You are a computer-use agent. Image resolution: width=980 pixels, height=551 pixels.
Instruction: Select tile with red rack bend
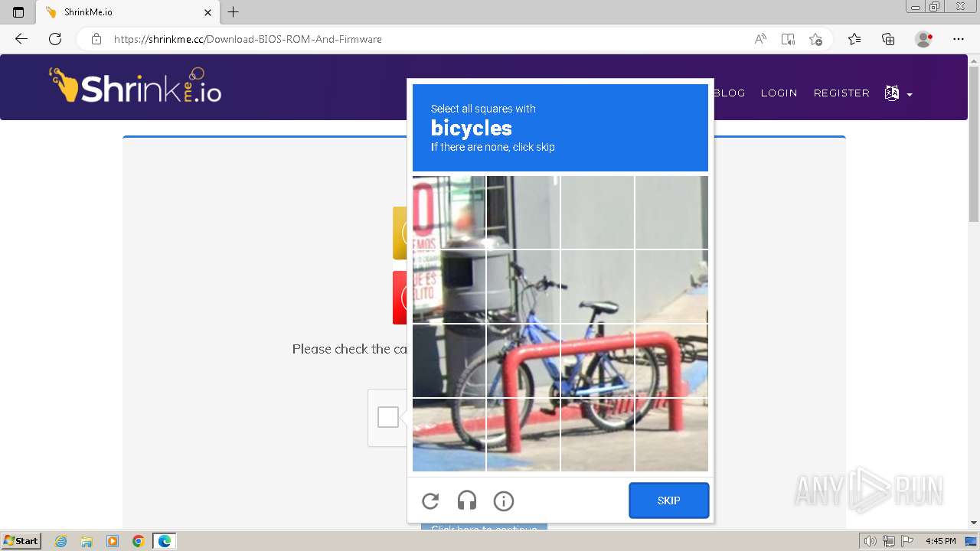tap(671, 360)
